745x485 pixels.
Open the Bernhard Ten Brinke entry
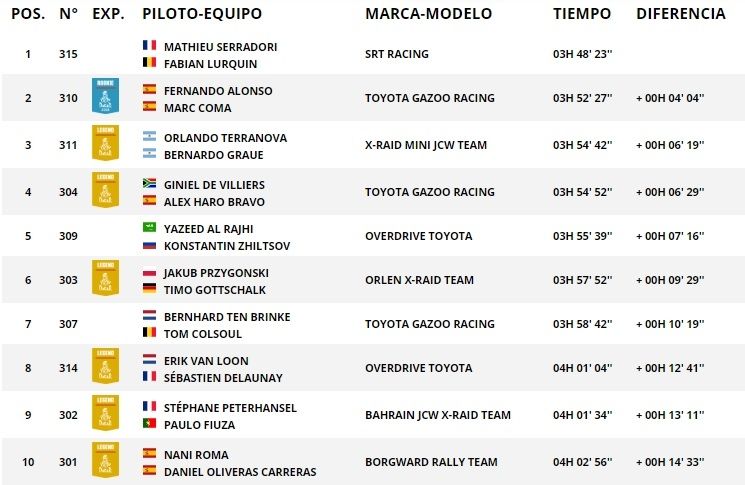point(227,317)
